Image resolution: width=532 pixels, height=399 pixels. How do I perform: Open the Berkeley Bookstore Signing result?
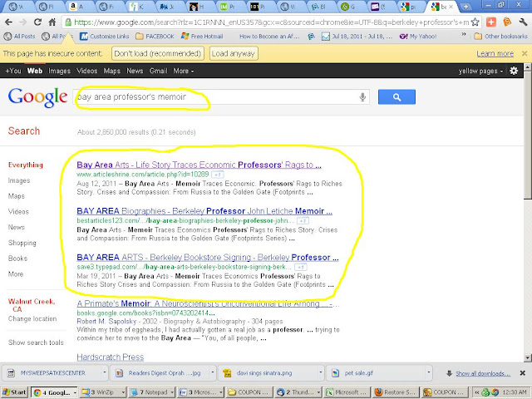208,257
